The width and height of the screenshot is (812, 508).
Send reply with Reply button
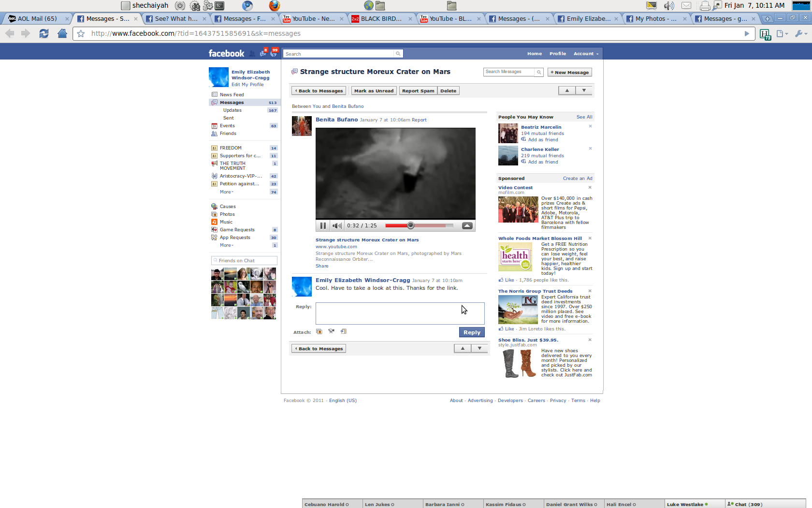472,332
